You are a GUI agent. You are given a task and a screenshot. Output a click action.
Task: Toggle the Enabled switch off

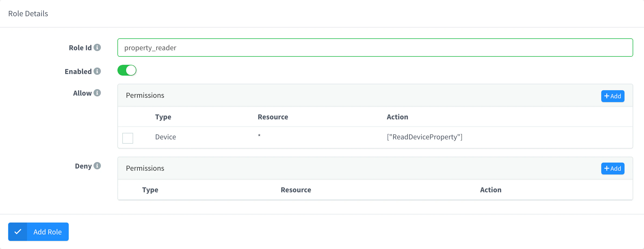tap(127, 70)
